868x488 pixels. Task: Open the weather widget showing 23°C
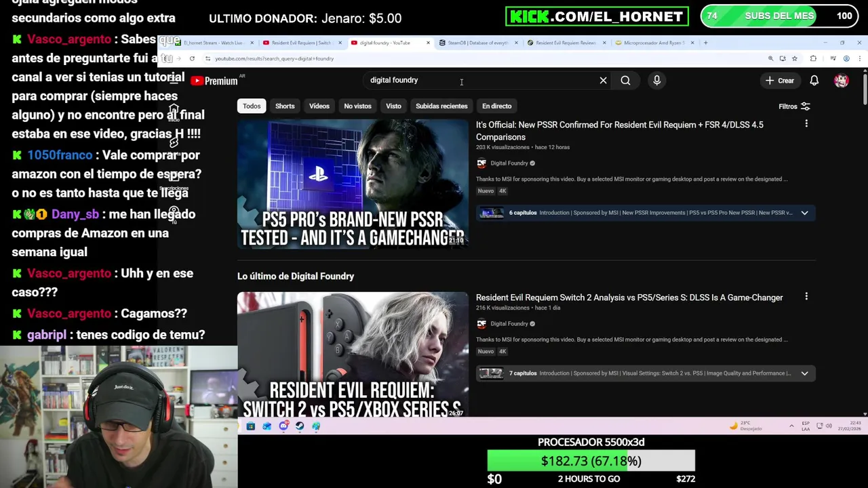pos(747,426)
